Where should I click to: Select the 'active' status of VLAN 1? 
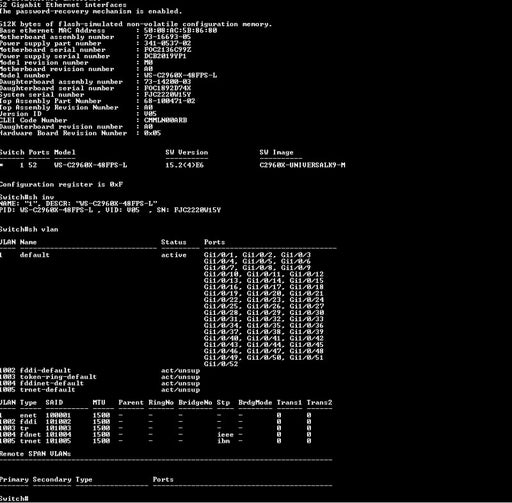[174, 255]
